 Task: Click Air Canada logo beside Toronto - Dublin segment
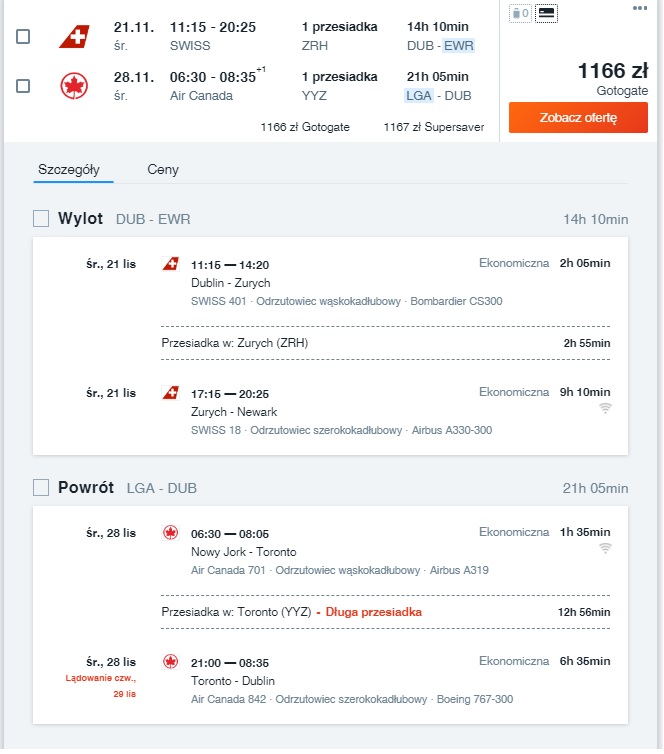point(170,662)
